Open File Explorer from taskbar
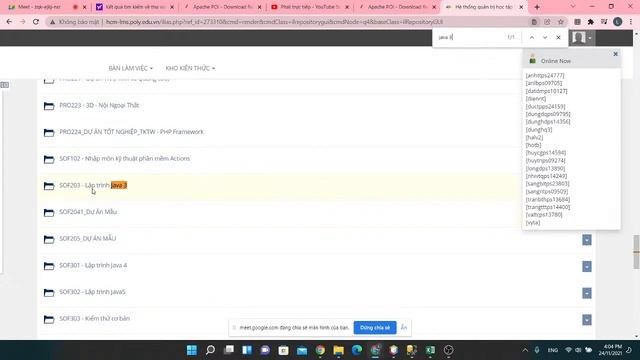This screenshot has width=640, height=360. (338, 350)
